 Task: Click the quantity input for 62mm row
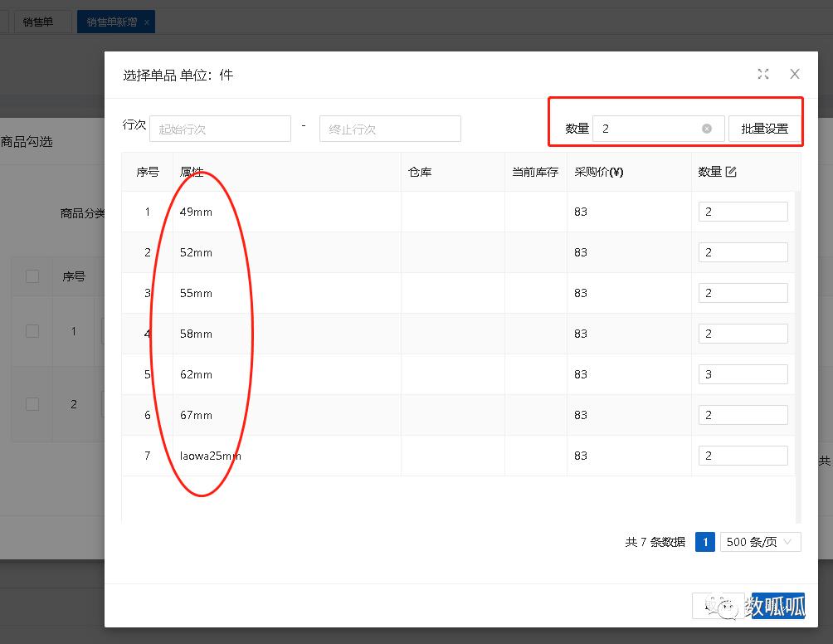coord(743,373)
